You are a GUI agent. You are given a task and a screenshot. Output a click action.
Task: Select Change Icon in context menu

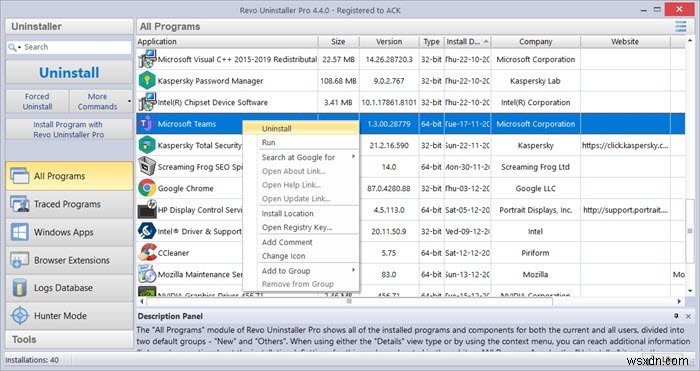coord(302,256)
